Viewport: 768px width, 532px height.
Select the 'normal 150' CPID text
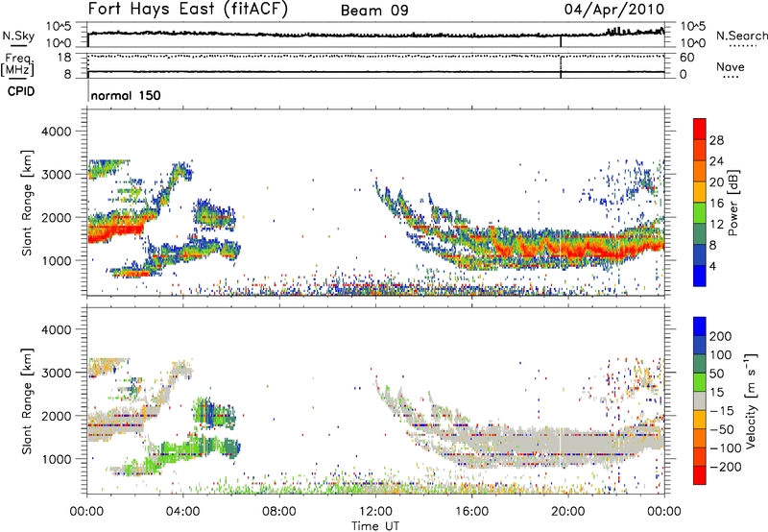[126, 95]
